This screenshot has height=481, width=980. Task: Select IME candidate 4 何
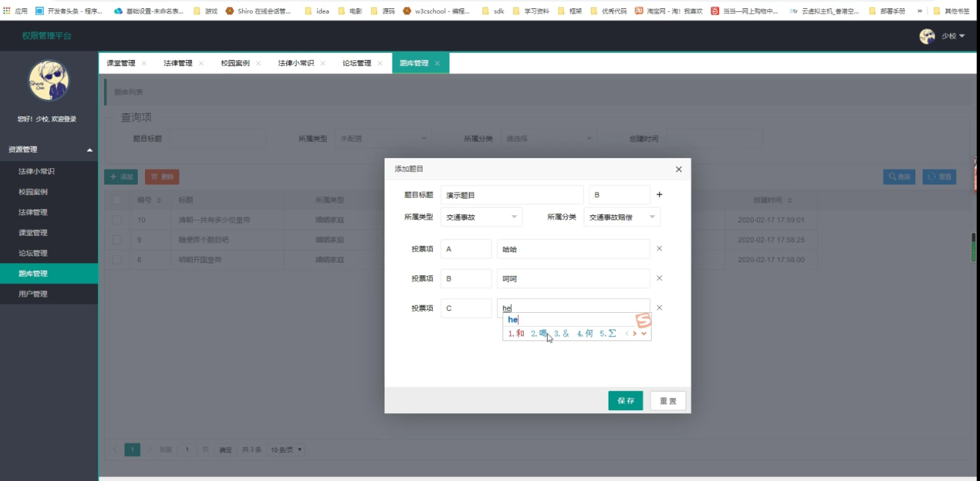pyautogui.click(x=585, y=334)
